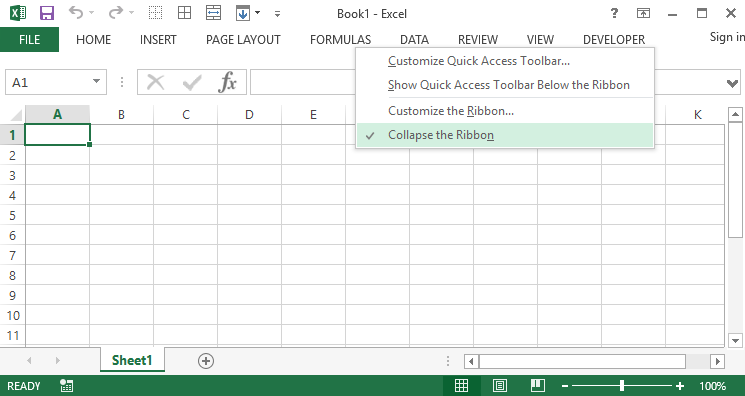Open the INSERT ribbon tab
This screenshot has height=396, width=745.
[x=158, y=39]
